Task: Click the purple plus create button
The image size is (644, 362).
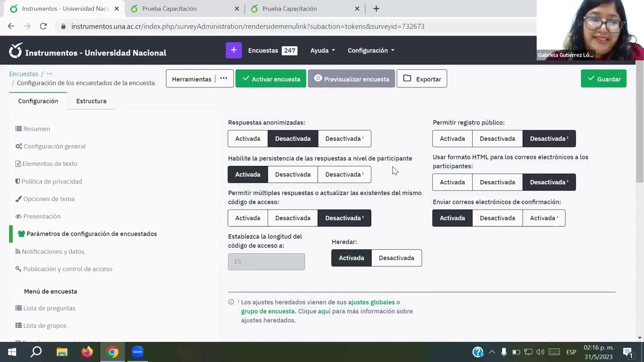Action: pyautogui.click(x=233, y=50)
